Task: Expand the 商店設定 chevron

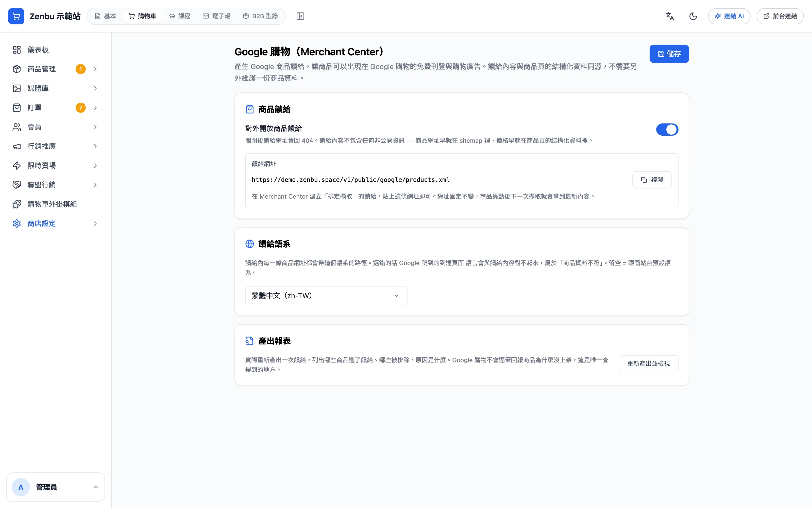Action: click(x=95, y=224)
